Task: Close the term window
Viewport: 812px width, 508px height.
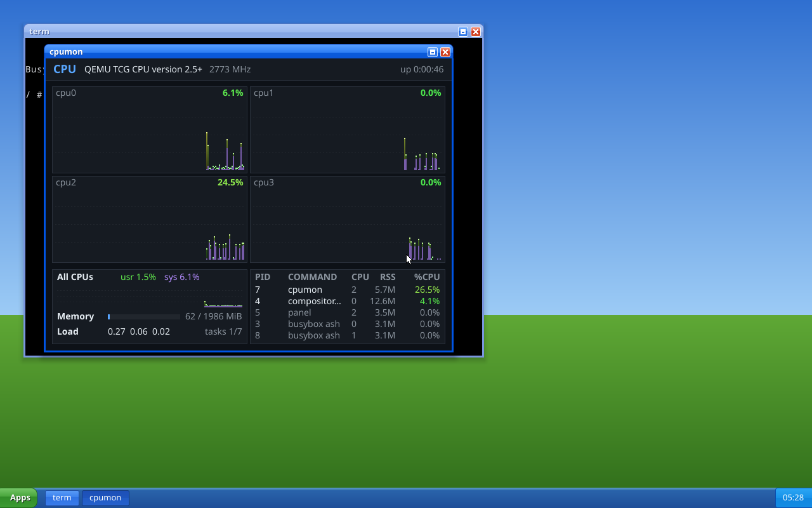Action: click(x=476, y=32)
